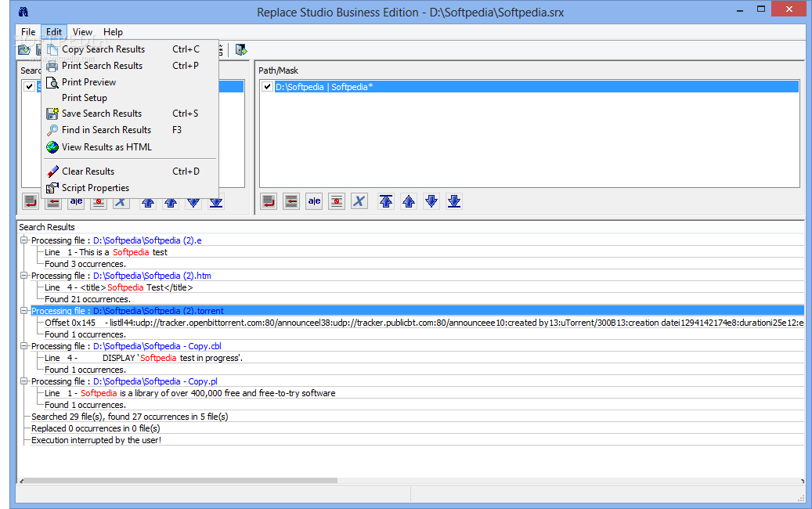
Task: Open the File menu
Action: tap(28, 32)
